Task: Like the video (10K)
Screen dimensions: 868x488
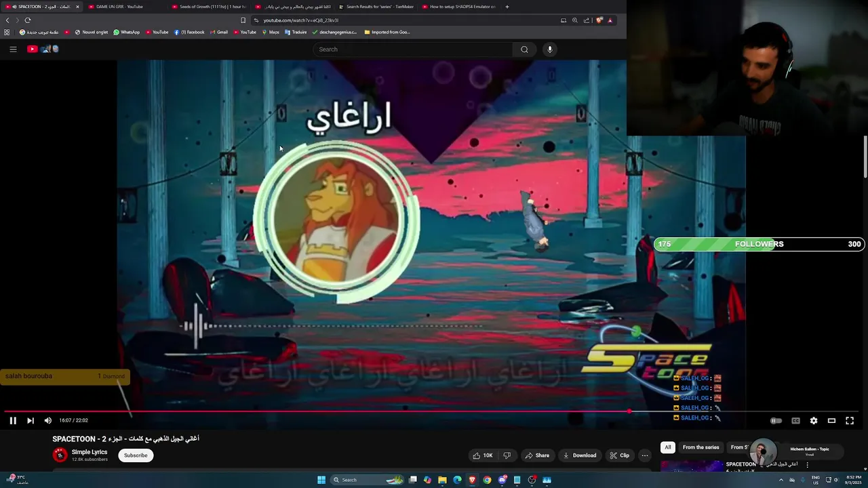Action: coord(483,455)
